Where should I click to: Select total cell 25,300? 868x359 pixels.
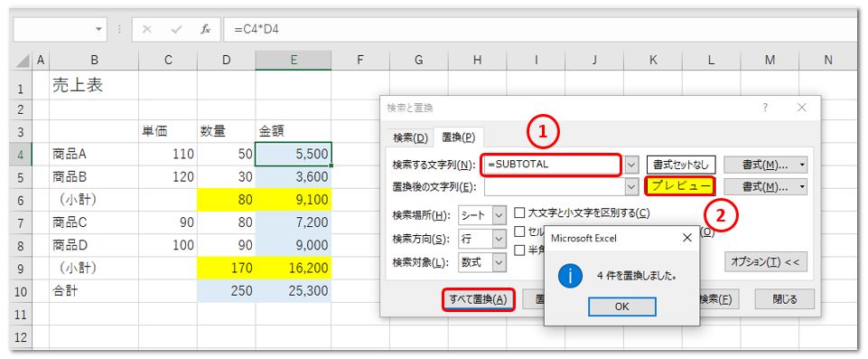pos(294,291)
